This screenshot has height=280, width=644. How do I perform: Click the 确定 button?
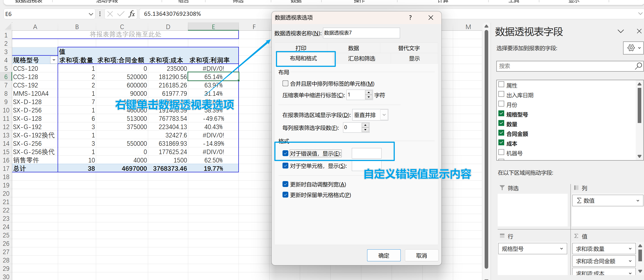click(x=384, y=255)
